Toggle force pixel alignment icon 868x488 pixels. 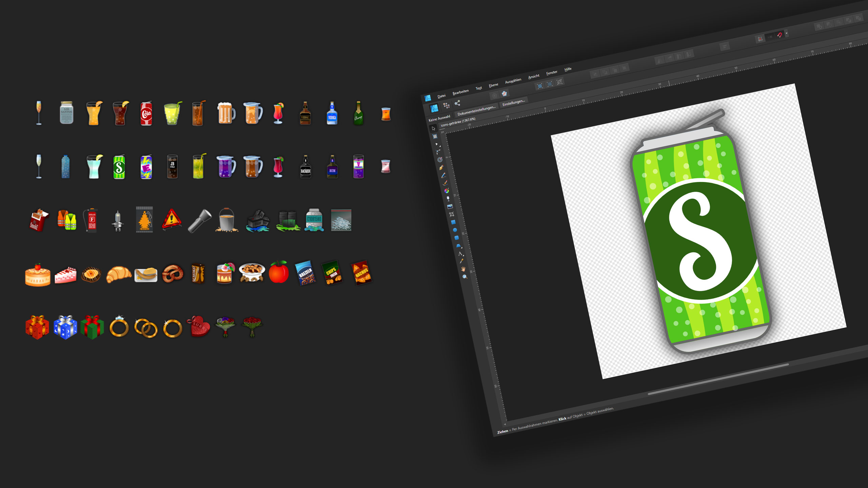[770, 37]
